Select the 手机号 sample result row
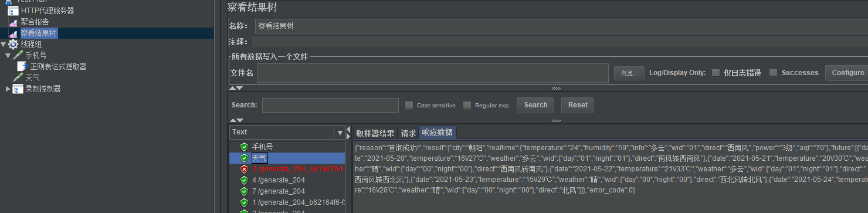Viewport: 868px width, 213px height. tap(262, 147)
